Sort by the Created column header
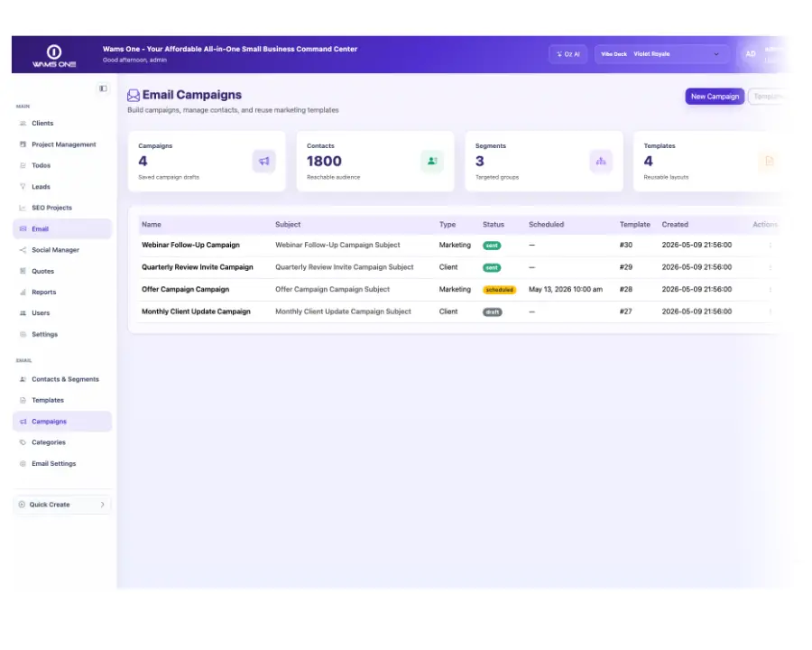 [675, 225]
